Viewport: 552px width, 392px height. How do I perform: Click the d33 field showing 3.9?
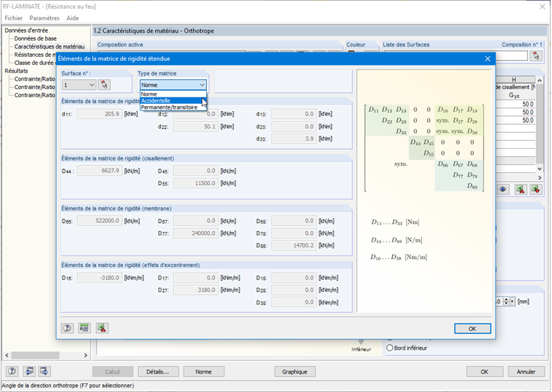(x=294, y=139)
